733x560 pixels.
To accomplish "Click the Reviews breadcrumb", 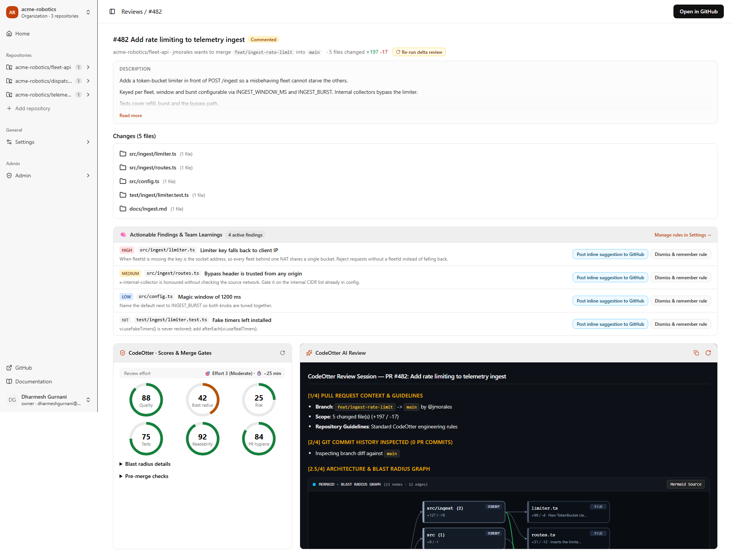I will coord(132,11).
